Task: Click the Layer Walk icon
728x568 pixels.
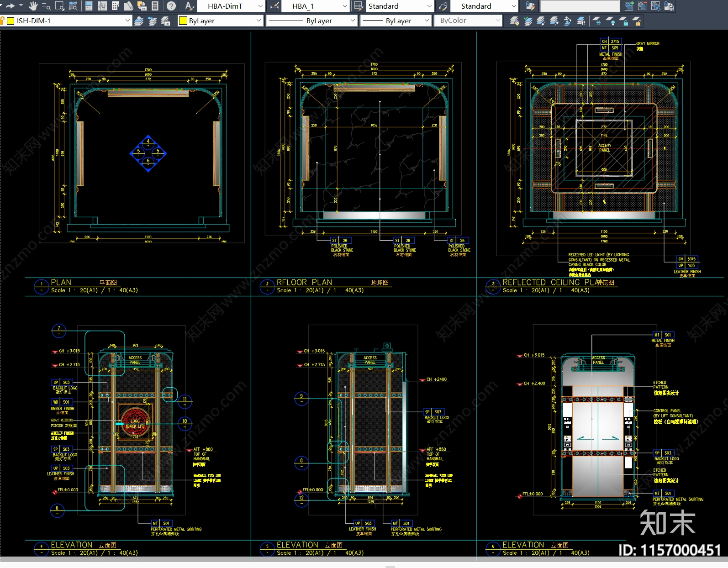Action: click(x=580, y=21)
